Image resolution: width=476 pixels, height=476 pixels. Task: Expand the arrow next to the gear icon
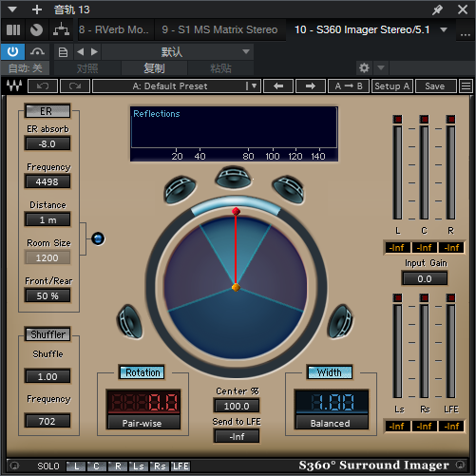(381, 67)
